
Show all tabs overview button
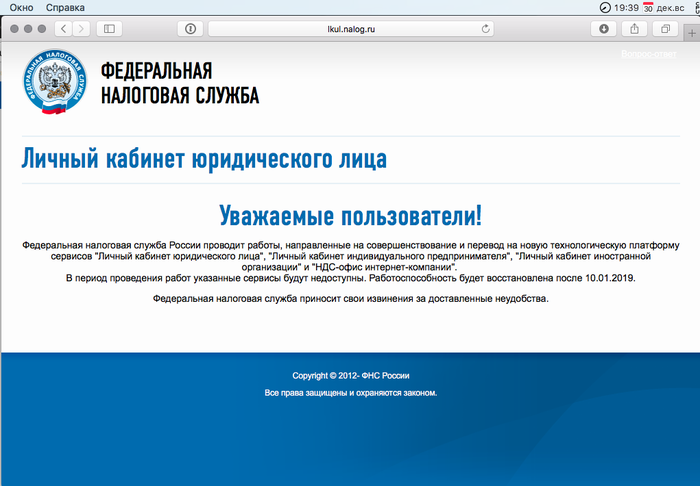665,29
